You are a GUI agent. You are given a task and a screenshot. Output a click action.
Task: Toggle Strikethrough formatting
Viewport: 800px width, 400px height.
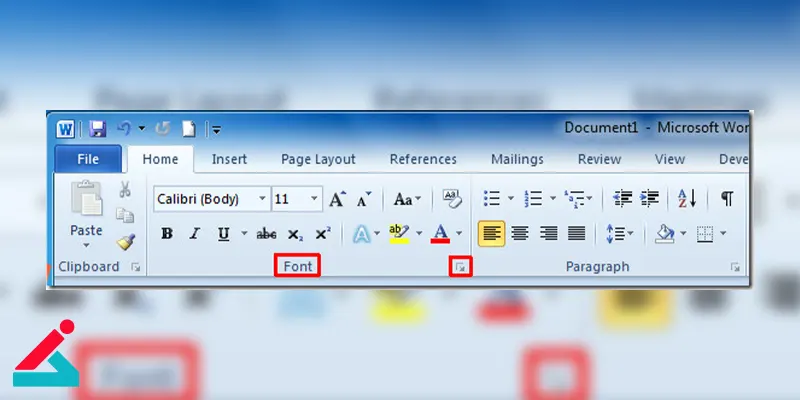click(266, 234)
